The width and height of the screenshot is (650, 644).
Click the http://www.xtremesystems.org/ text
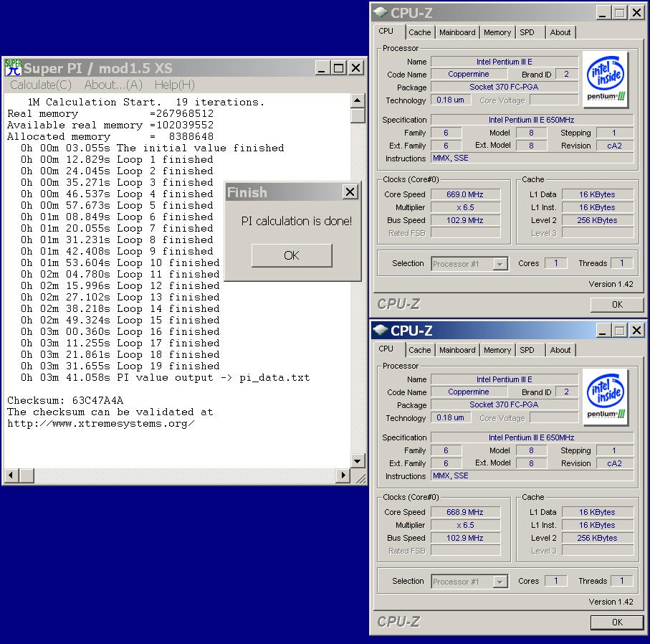[x=101, y=424]
